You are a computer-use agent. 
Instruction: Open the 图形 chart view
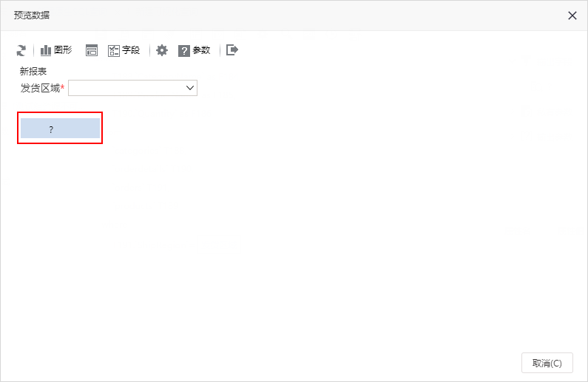coord(56,50)
